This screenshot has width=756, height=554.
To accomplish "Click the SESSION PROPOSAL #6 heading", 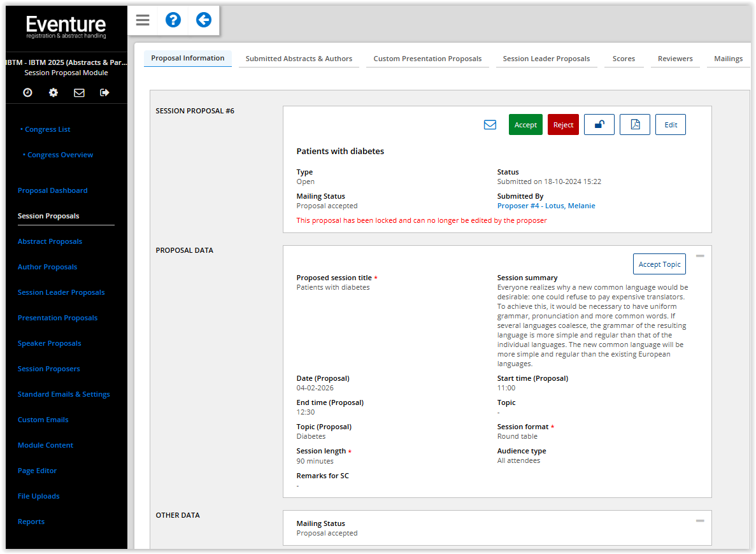I will [195, 111].
